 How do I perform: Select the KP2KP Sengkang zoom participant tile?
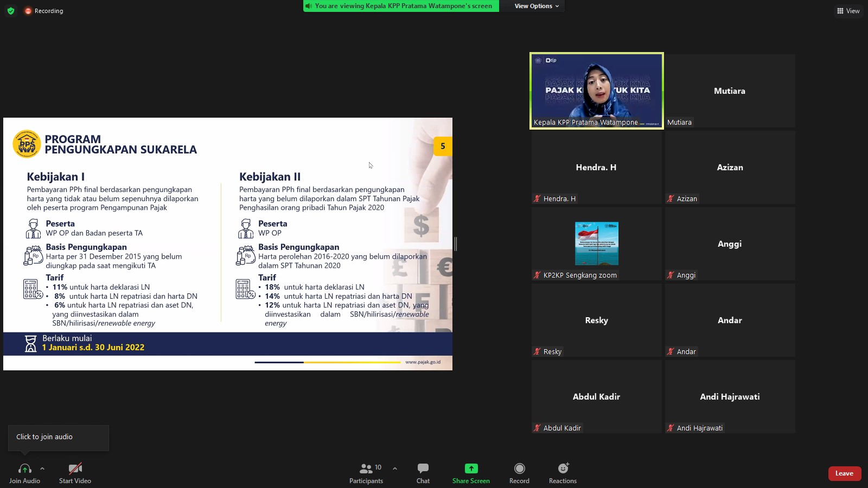tap(596, 243)
